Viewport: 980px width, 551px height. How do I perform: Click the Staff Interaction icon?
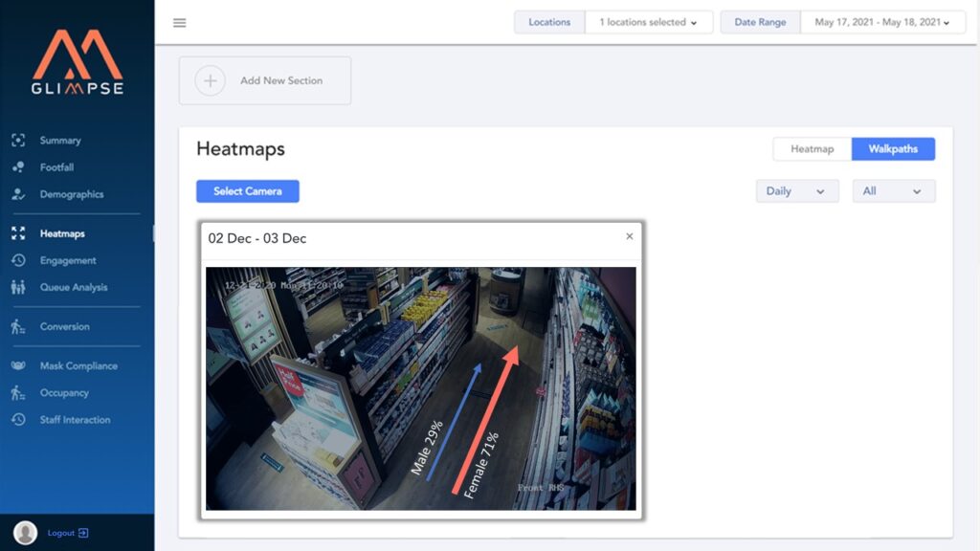coord(18,420)
